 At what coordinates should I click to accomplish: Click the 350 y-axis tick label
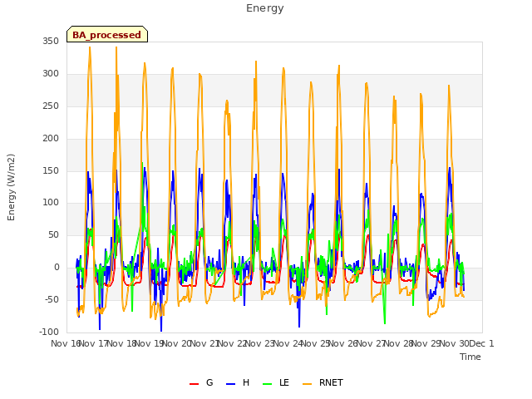point(51,41)
